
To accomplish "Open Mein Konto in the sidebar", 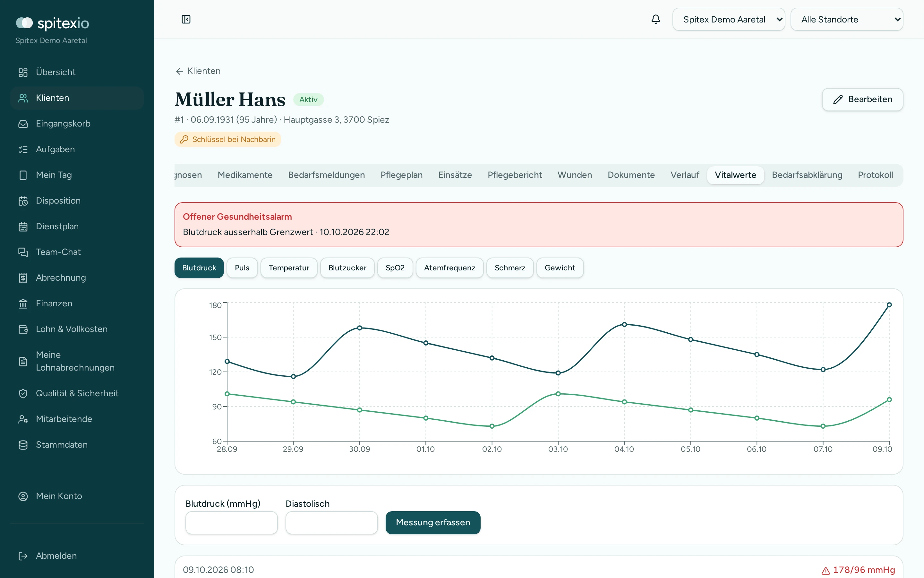I will tap(77, 496).
